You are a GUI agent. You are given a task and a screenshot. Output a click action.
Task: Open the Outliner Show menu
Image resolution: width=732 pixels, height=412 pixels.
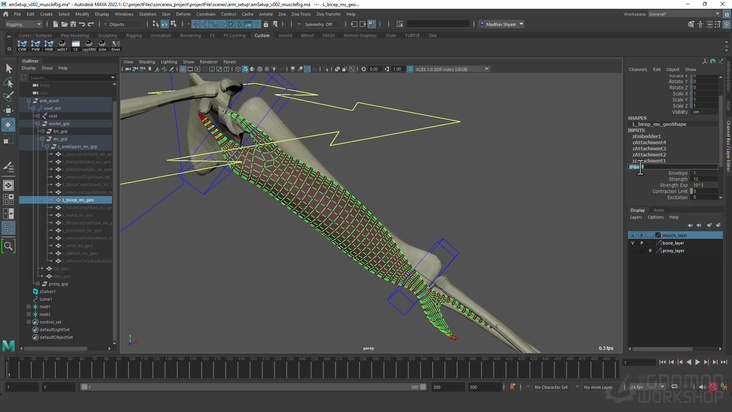click(x=47, y=68)
